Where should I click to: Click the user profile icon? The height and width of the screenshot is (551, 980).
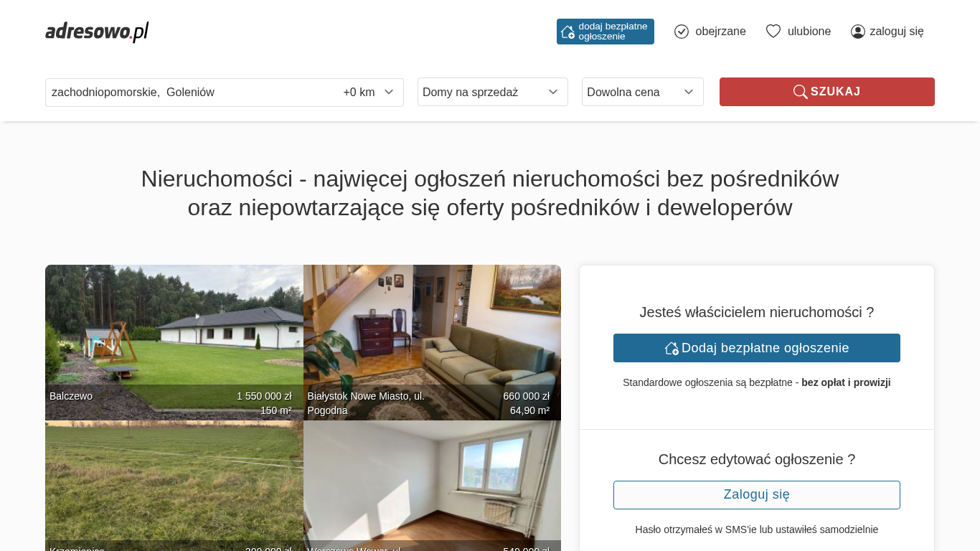coord(858,32)
